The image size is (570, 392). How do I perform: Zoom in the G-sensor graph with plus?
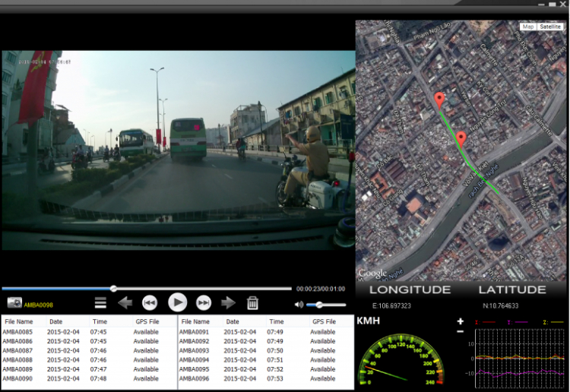461,321
